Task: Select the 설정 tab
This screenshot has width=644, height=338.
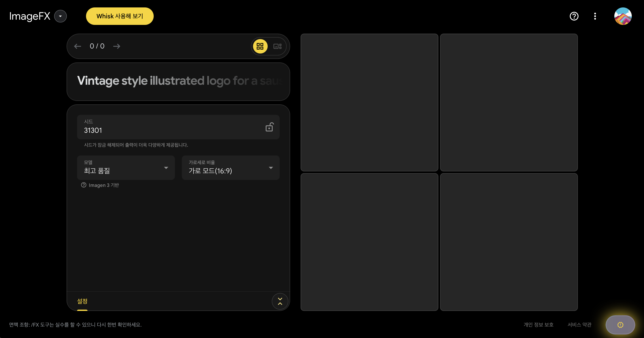Action: click(82, 301)
